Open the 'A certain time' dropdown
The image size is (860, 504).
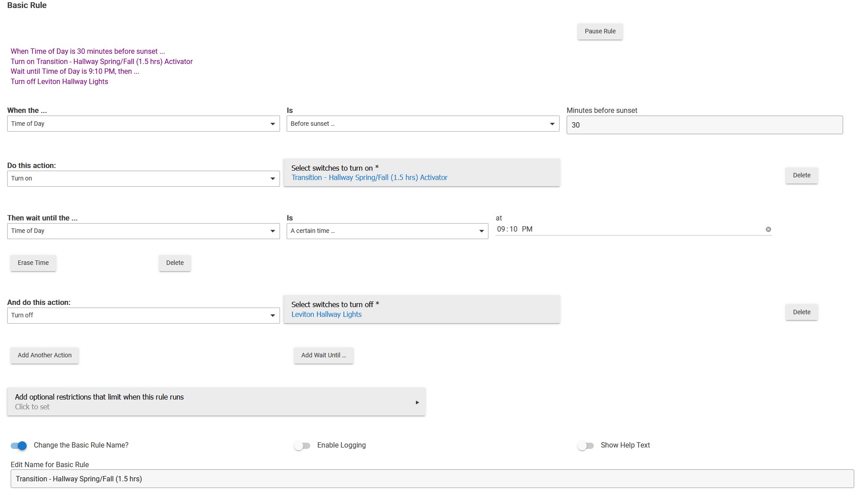click(387, 231)
